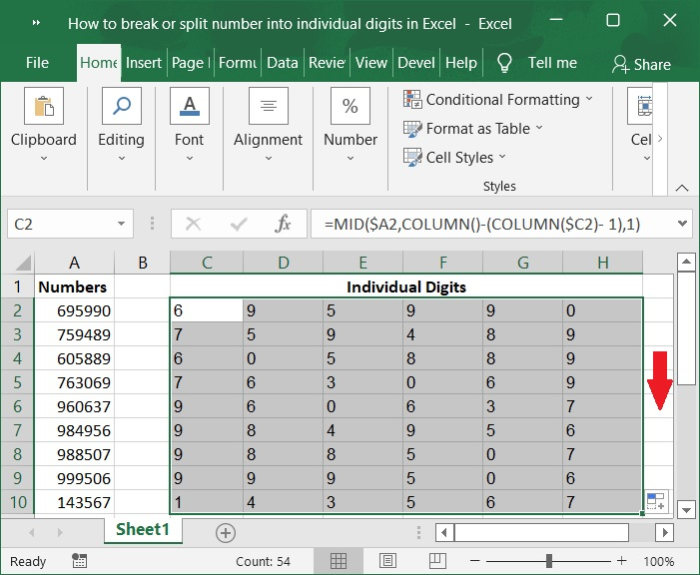700x575 pixels.
Task: Click the zoom slider handle
Action: [x=549, y=561]
